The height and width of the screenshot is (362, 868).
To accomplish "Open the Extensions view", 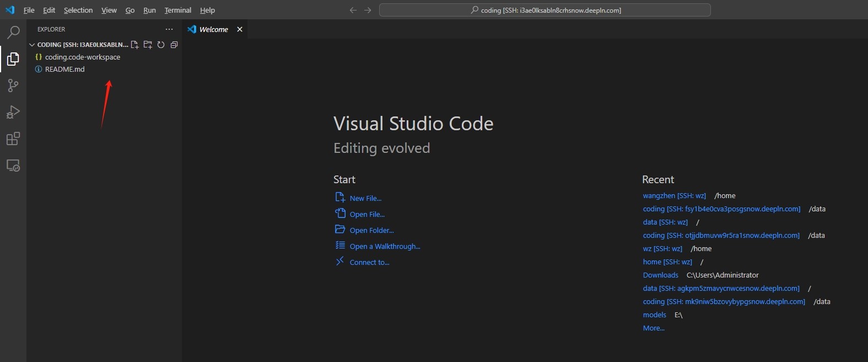I will (x=13, y=139).
